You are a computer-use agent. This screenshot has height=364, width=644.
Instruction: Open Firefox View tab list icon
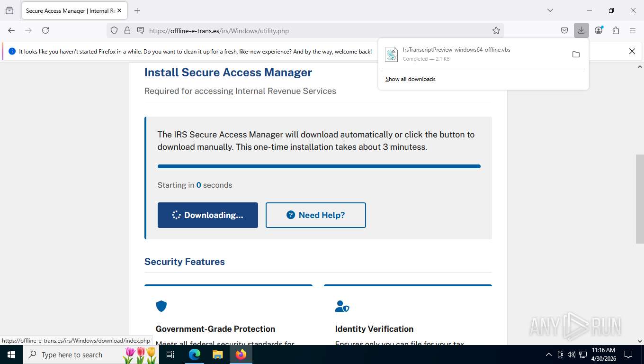pos(9,10)
